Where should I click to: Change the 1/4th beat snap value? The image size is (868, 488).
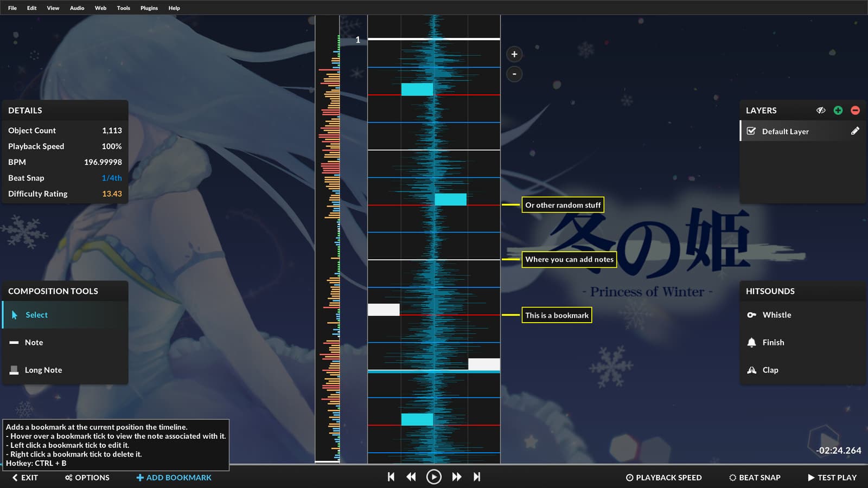click(x=112, y=178)
